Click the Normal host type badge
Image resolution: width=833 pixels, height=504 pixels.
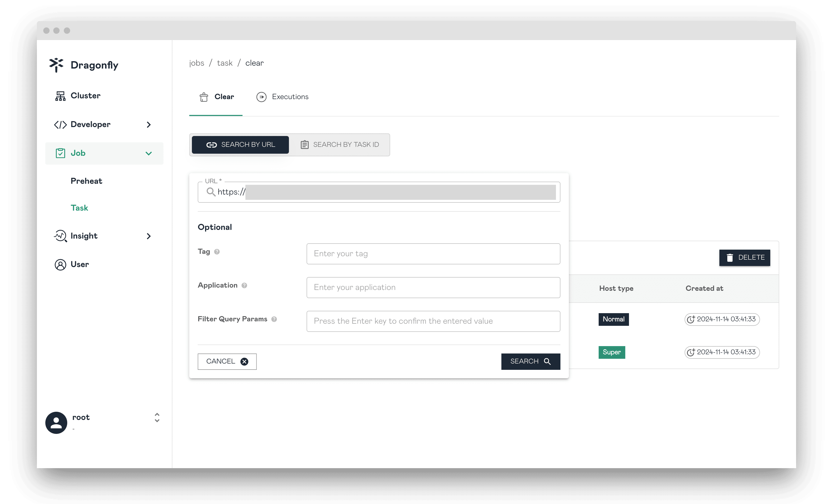pyautogui.click(x=614, y=319)
